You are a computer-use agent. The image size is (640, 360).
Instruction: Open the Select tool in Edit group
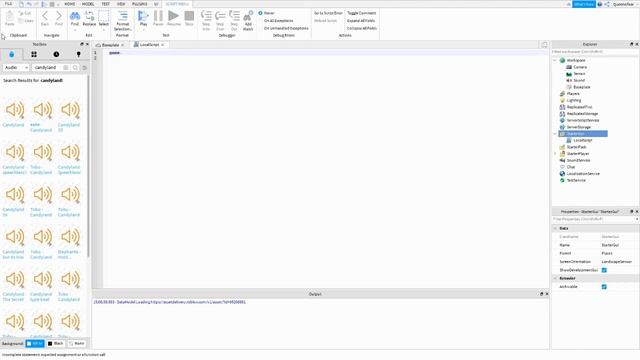(104, 18)
